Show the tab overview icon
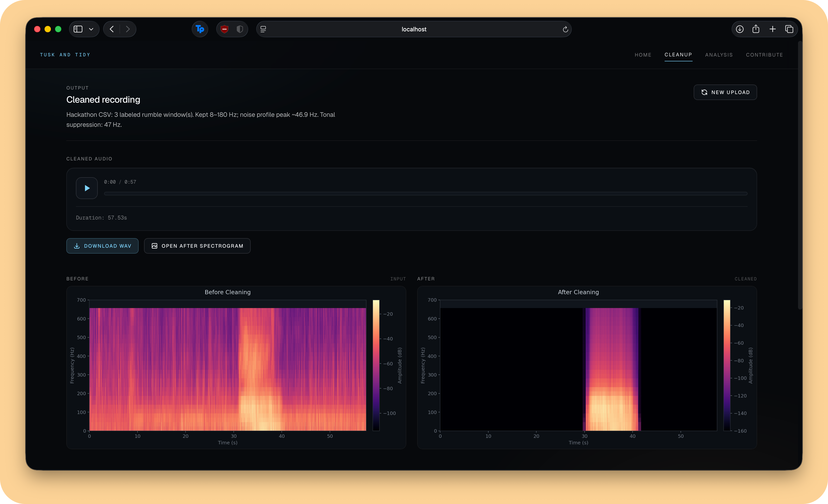This screenshot has height=504, width=828. (789, 29)
